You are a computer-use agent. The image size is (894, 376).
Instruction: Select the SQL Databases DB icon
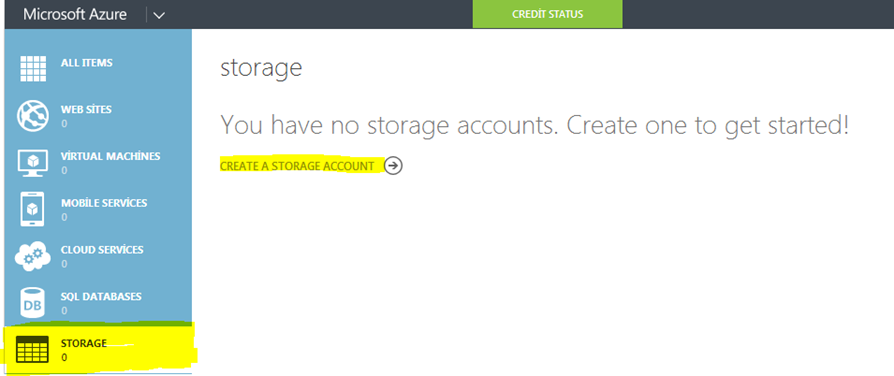pyautogui.click(x=32, y=304)
